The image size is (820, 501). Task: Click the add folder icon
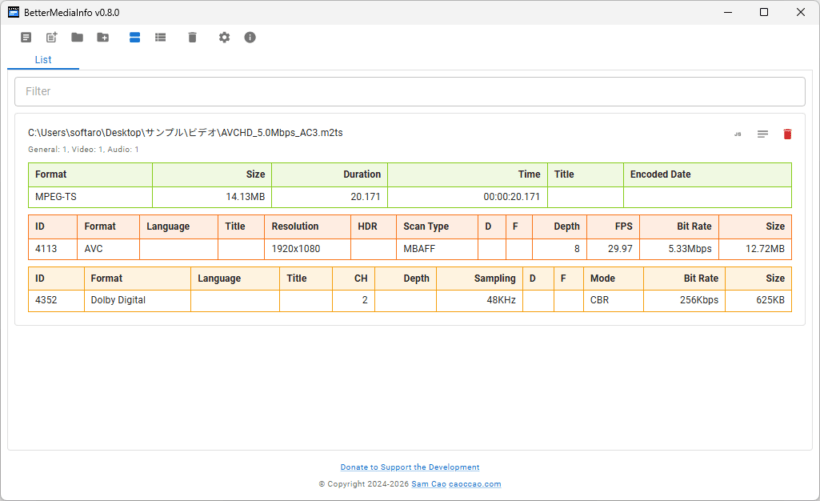point(103,37)
